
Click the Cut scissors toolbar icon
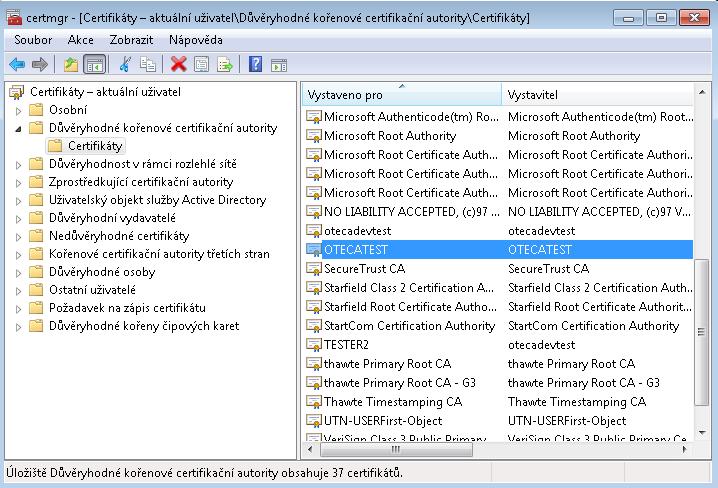pos(125,65)
